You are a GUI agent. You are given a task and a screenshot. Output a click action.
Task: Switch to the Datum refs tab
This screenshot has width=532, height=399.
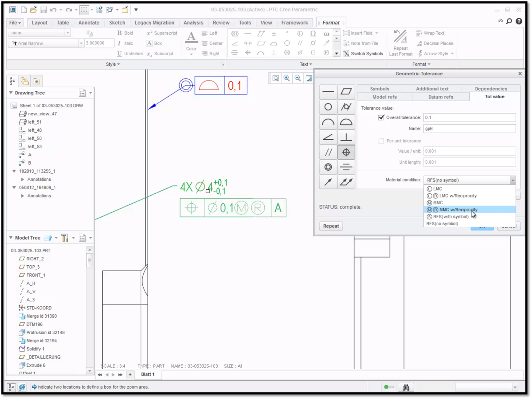coord(440,97)
